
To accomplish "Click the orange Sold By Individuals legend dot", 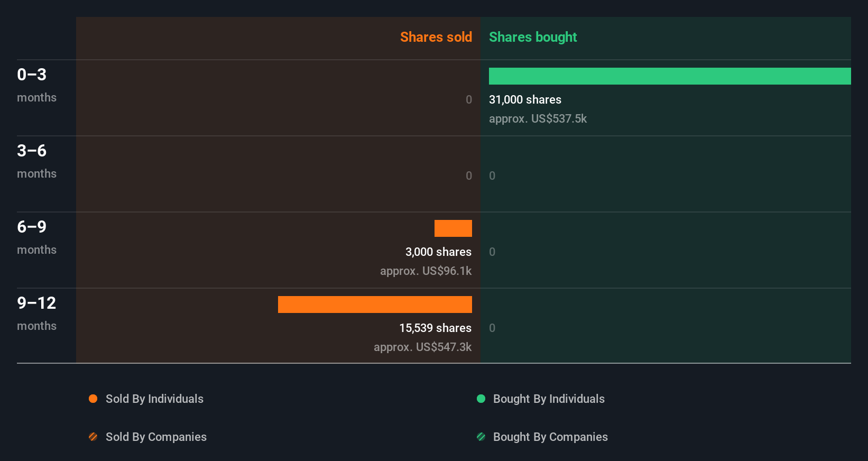I will [x=93, y=399].
